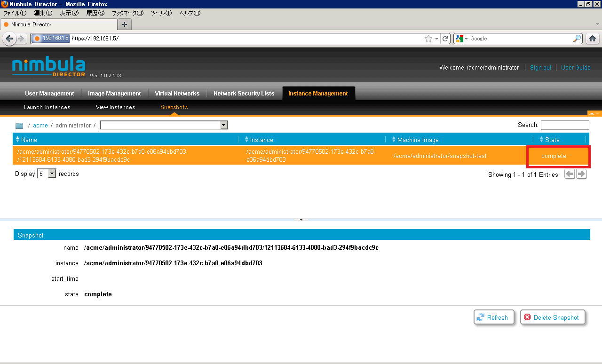Go to next page of snapshot entries
Screen dimensions: 602x364
pos(582,174)
